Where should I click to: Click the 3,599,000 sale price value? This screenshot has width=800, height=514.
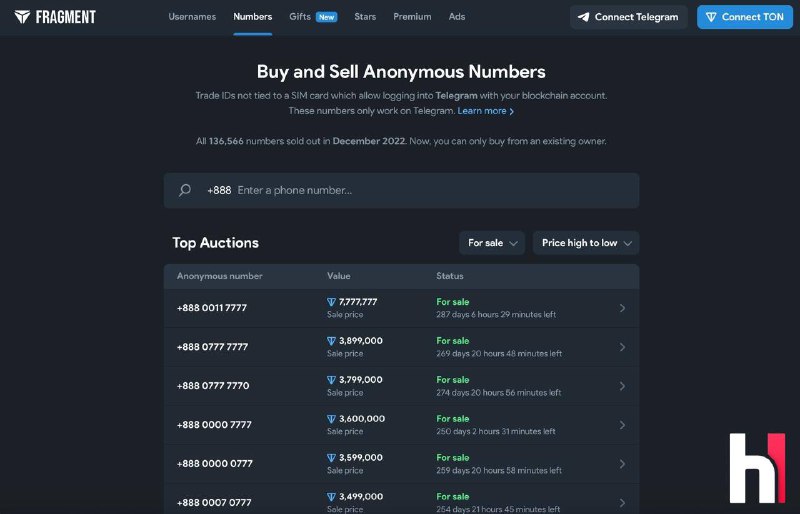(361, 458)
